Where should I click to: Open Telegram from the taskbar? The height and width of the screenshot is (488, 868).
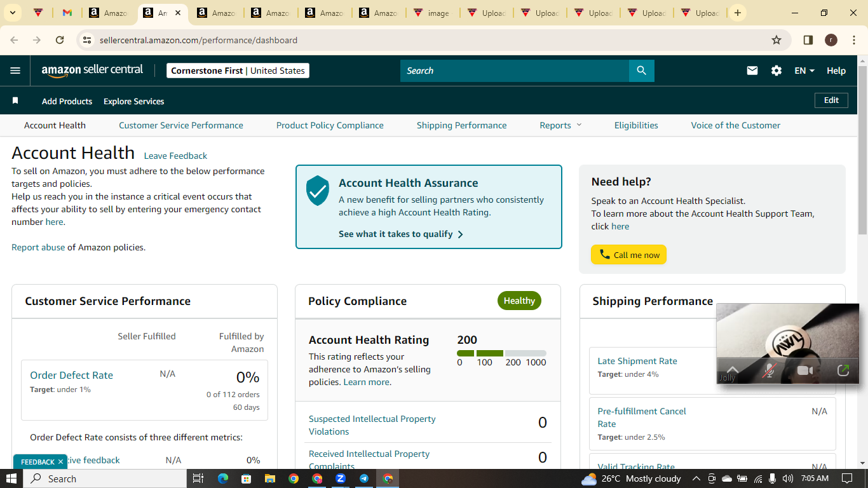coord(364,478)
